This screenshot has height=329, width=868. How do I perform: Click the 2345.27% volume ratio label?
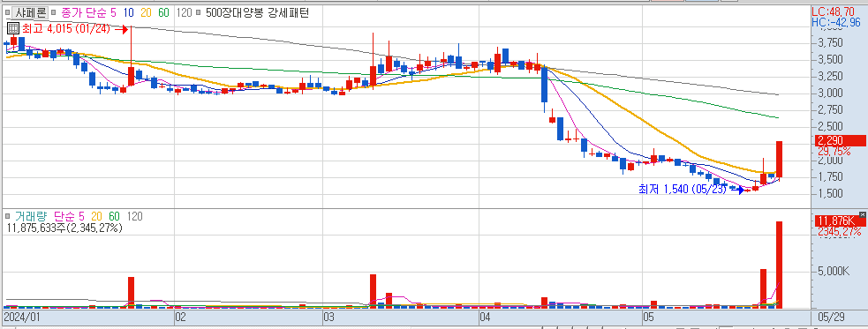(x=839, y=232)
